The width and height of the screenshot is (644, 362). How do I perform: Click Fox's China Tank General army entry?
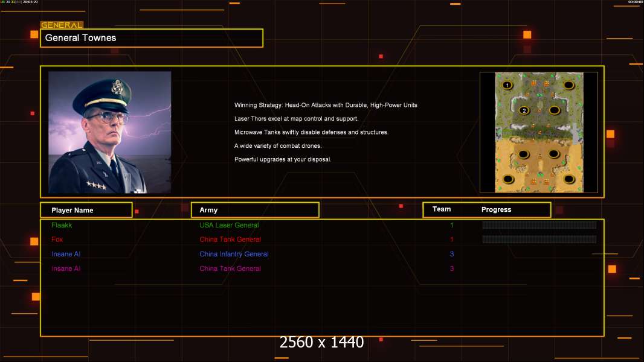[230, 240]
